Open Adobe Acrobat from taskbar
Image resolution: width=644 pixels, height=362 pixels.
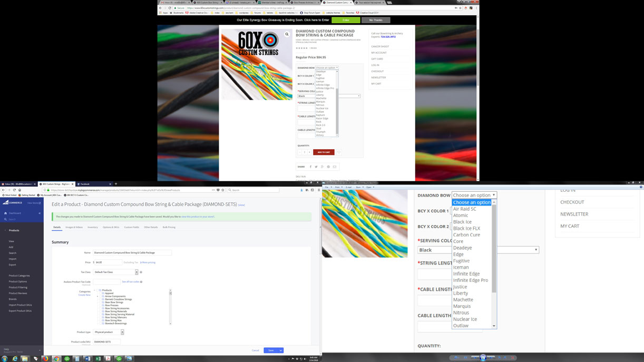coord(108,358)
